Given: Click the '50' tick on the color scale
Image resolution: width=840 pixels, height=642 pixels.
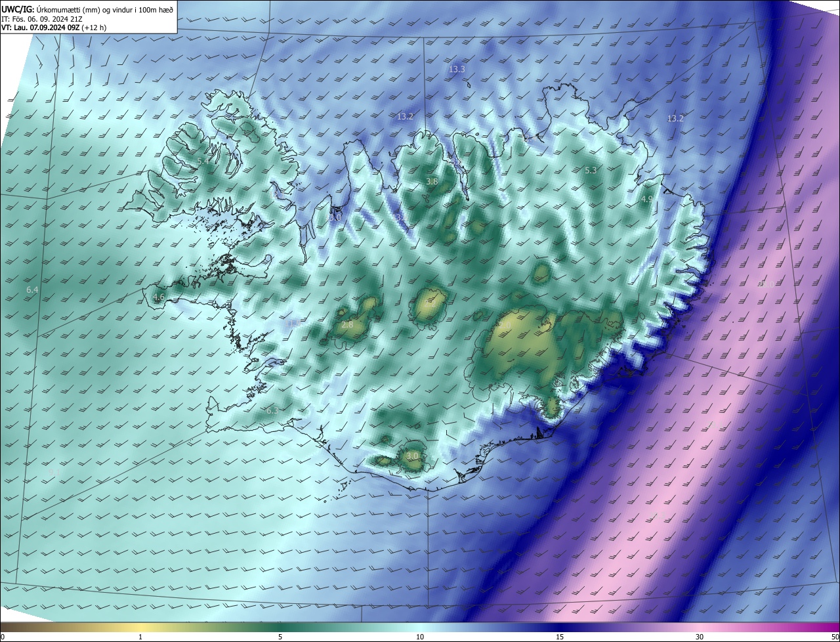Looking at the screenshot, I should [835, 637].
